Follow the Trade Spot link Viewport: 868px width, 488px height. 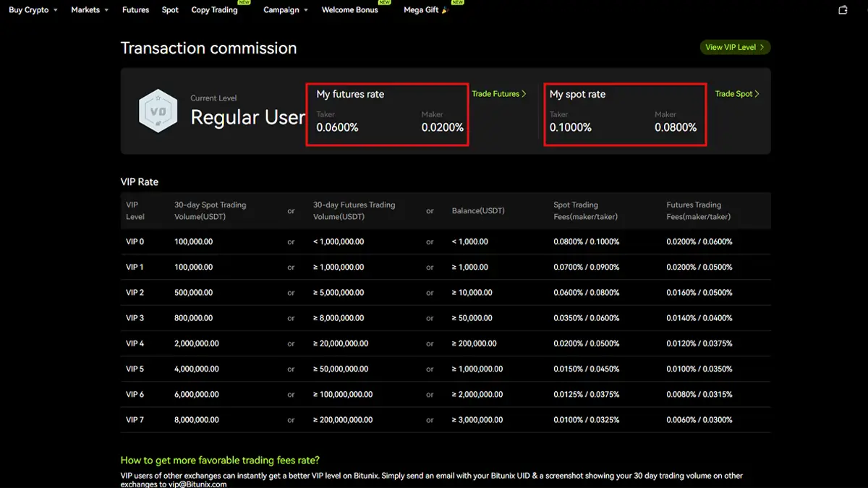[737, 94]
